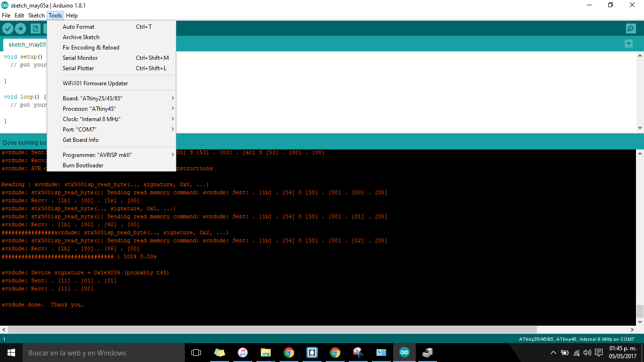Open File Explorer from the taskbar

pyautogui.click(x=265, y=353)
